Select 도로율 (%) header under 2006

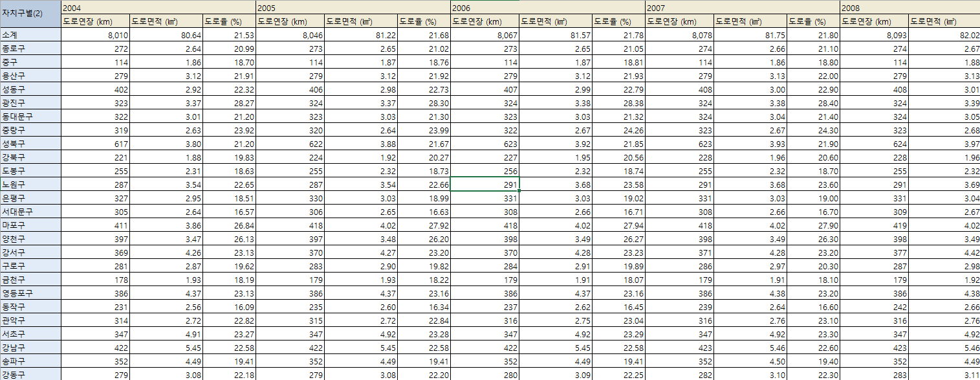coord(618,21)
